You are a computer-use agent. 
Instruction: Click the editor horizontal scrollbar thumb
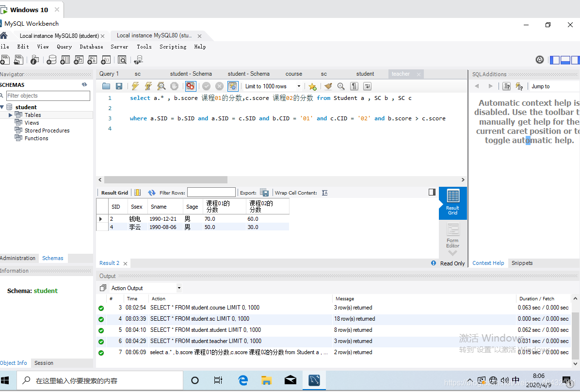click(166, 180)
